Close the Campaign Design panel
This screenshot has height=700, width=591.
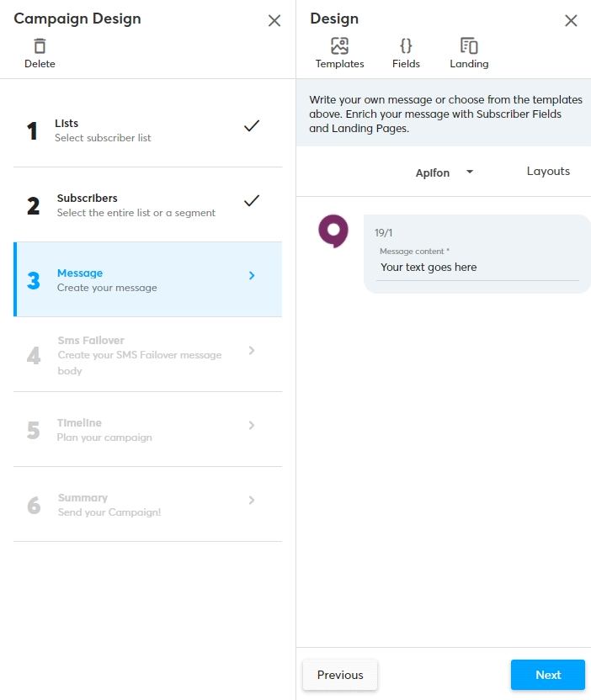point(274,20)
